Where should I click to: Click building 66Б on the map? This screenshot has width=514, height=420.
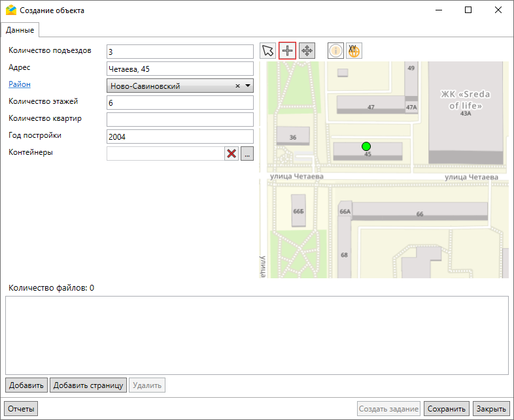(x=298, y=210)
